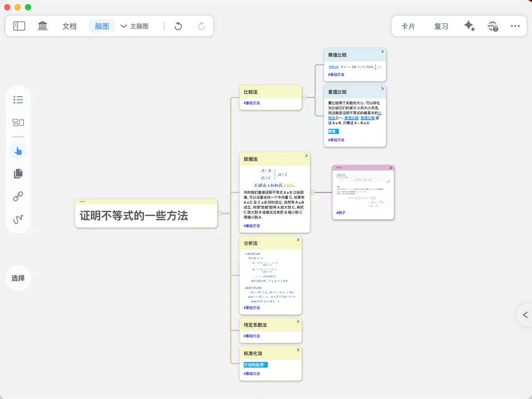Open the 标准化法 card arrow

298,350
